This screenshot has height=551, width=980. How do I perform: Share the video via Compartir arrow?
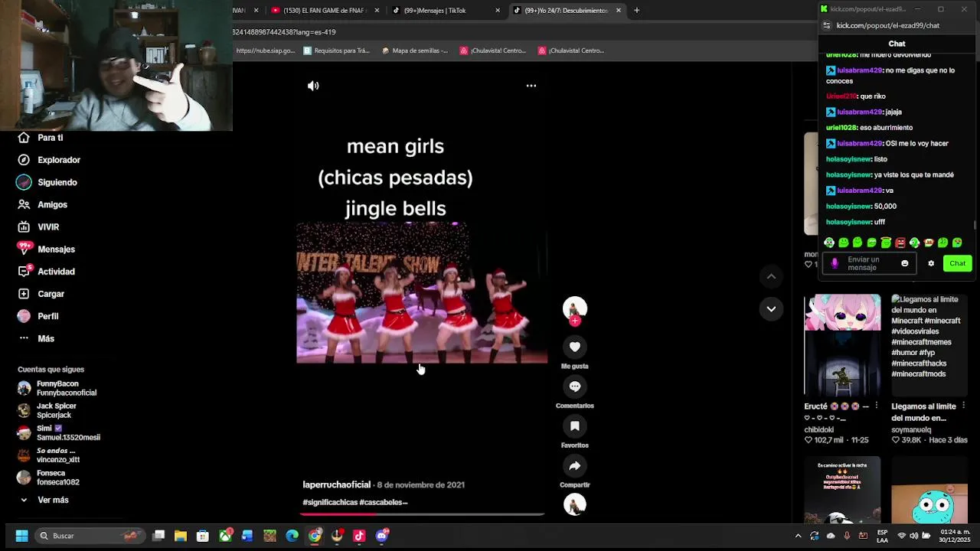(x=575, y=466)
